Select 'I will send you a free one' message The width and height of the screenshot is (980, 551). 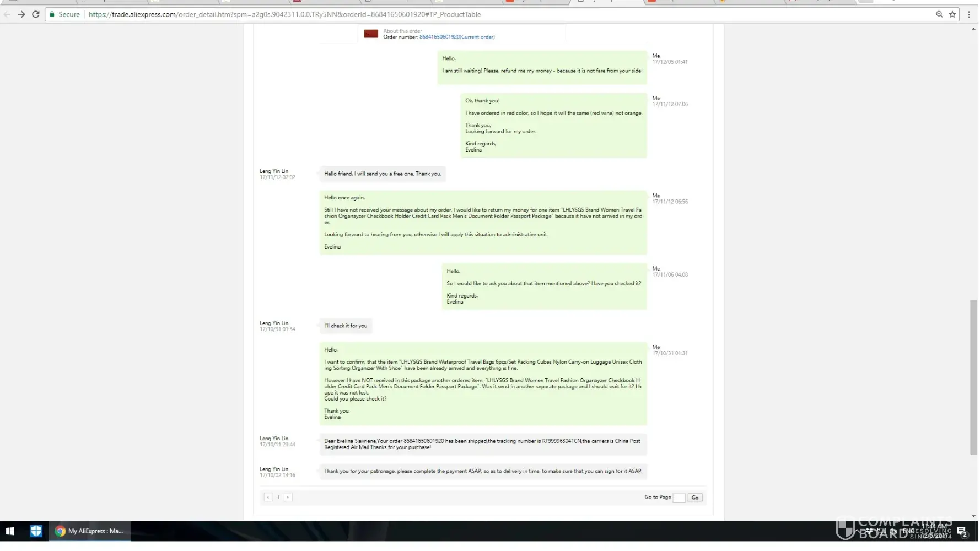click(383, 174)
